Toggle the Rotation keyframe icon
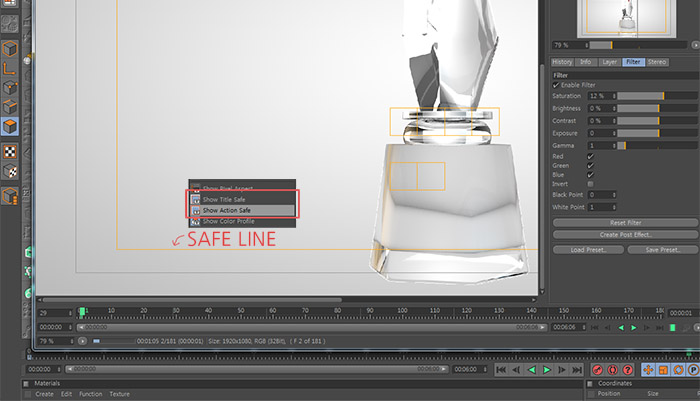This screenshot has width=700, height=401. pyautogui.click(x=679, y=369)
